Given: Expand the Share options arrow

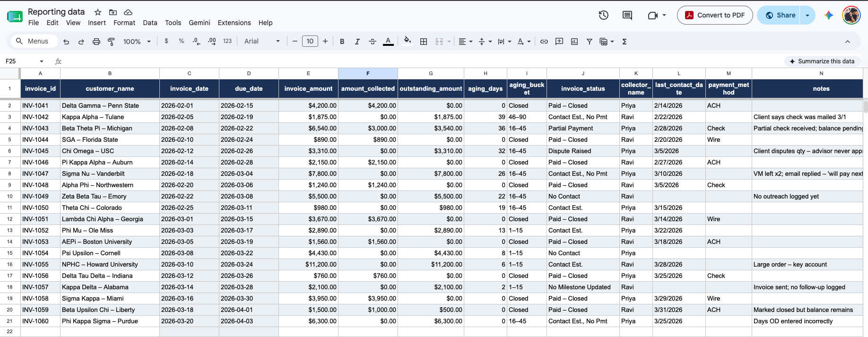Looking at the screenshot, I should [807, 15].
